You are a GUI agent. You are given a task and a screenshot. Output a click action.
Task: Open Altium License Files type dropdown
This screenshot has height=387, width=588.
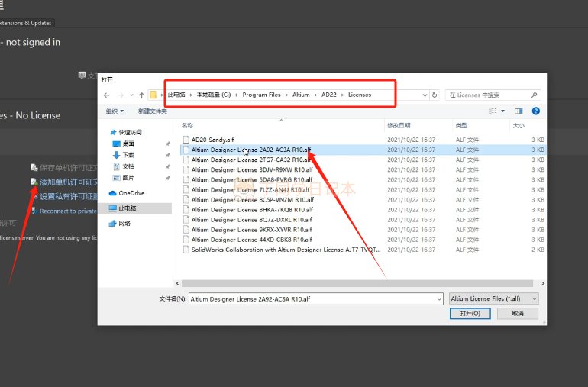tap(494, 299)
